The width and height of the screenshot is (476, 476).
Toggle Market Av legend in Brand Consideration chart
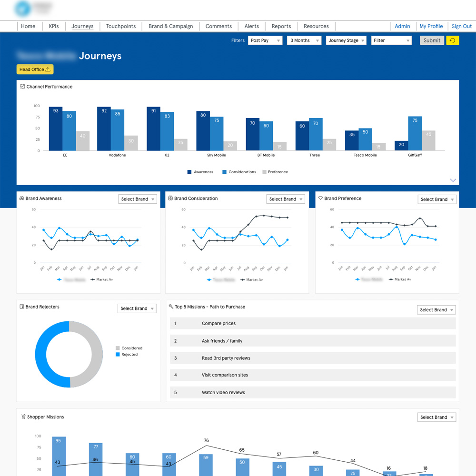[252, 279]
